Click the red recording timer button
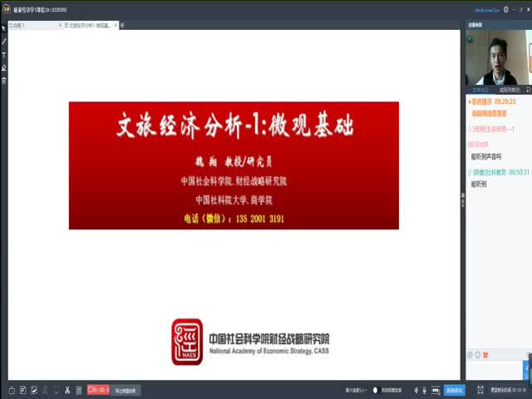 [98, 390]
